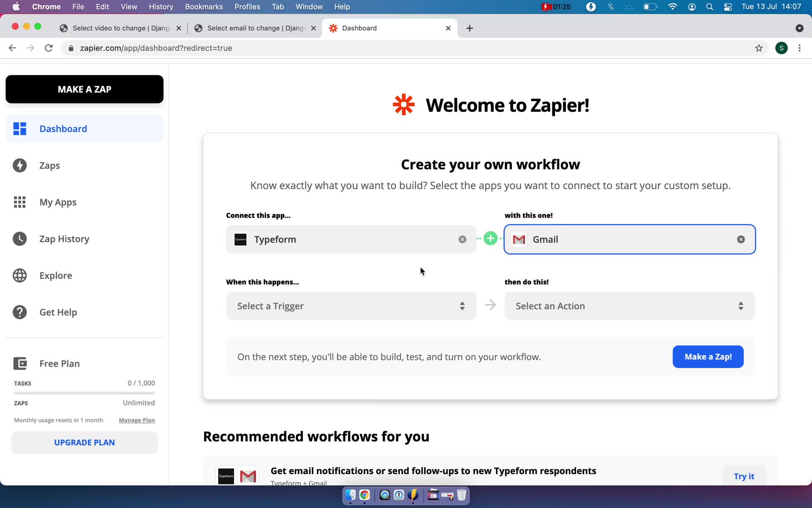
Task: Click the Zapier Dashboard icon
Action: [x=20, y=128]
